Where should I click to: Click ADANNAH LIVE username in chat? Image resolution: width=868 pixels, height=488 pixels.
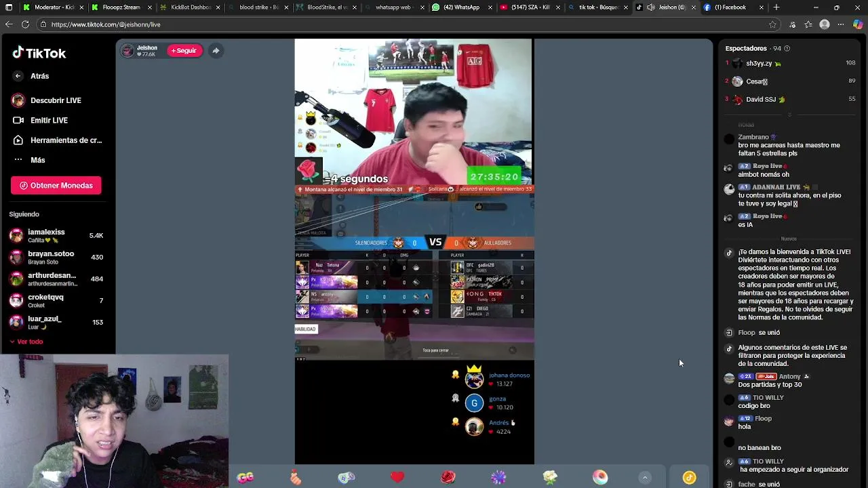point(776,187)
